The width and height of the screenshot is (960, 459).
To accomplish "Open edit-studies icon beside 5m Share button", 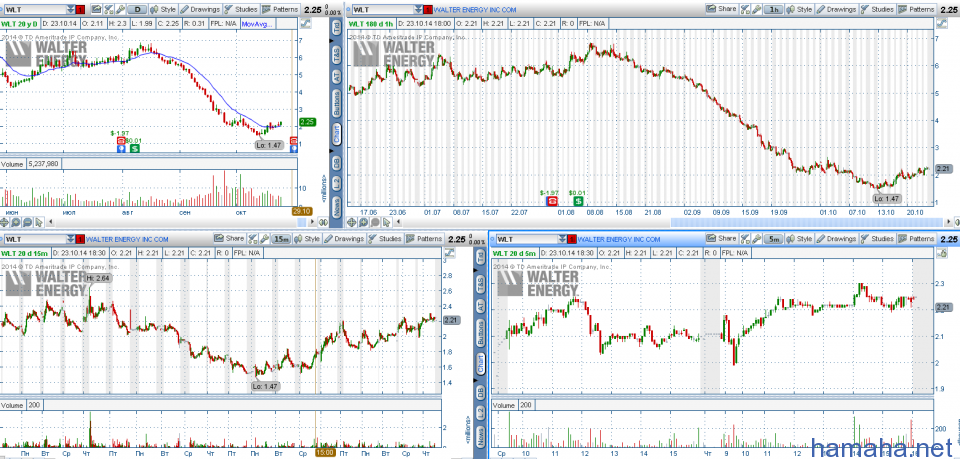I will point(745,239).
